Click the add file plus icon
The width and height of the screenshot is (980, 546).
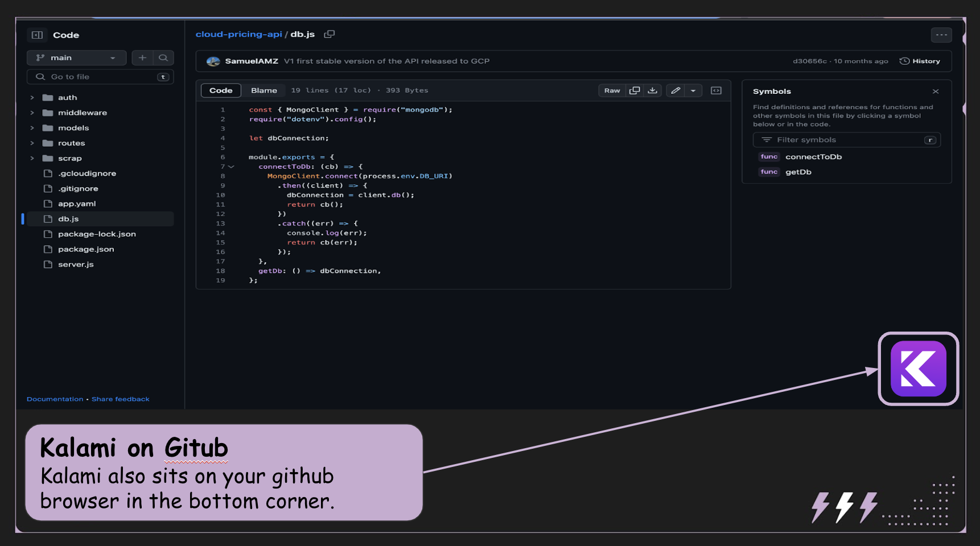(x=142, y=57)
